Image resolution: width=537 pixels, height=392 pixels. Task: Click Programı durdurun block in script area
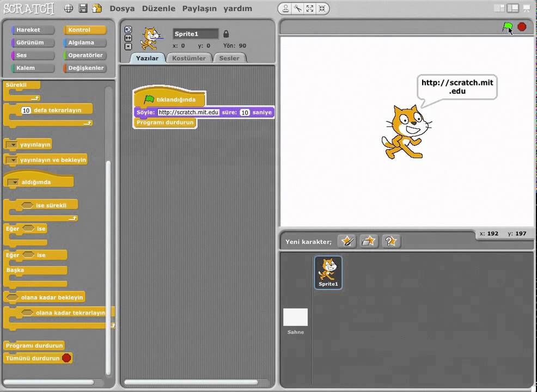click(165, 122)
